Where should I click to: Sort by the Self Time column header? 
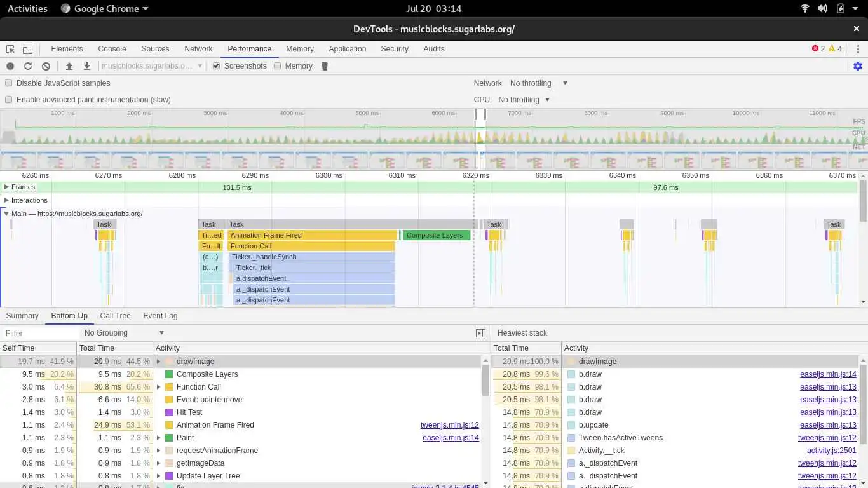38,348
